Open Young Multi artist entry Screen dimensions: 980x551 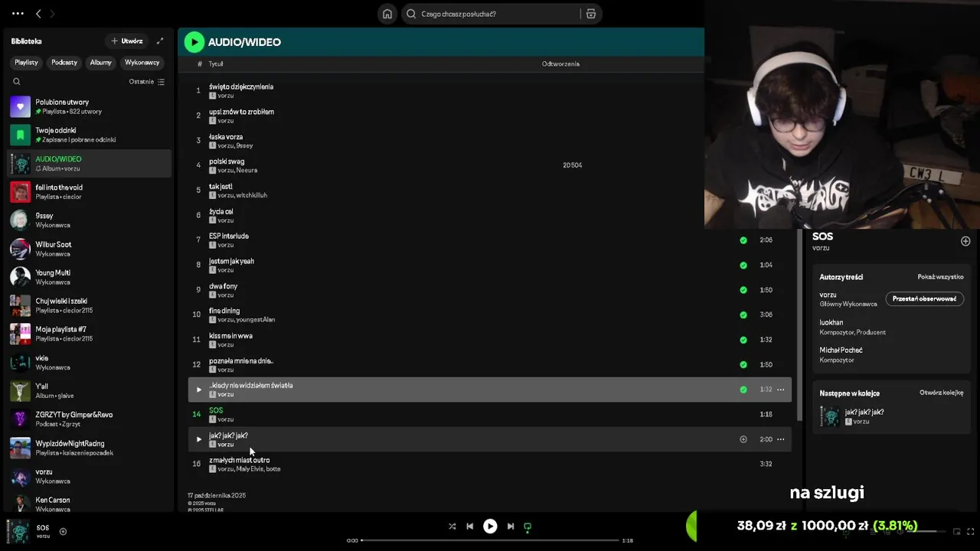(x=89, y=277)
